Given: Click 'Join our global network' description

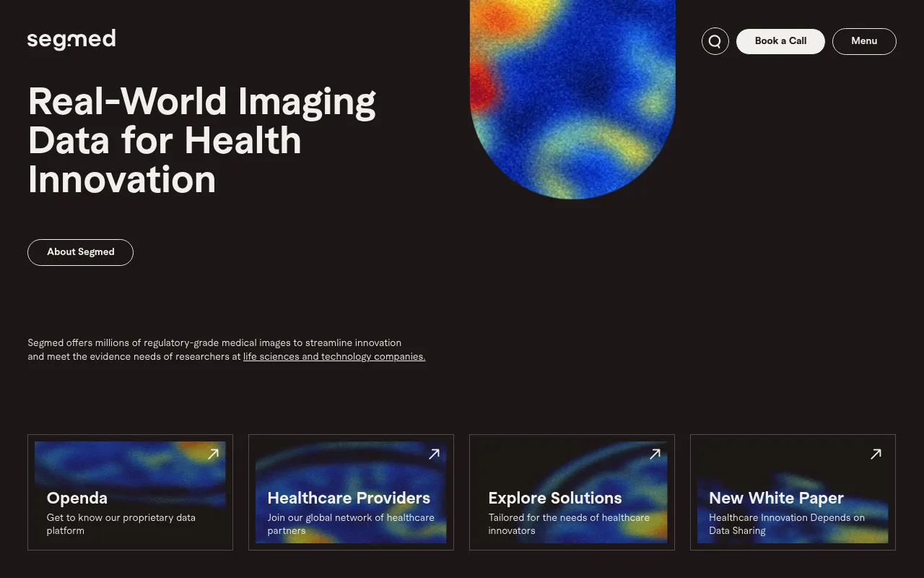Looking at the screenshot, I should (351, 524).
